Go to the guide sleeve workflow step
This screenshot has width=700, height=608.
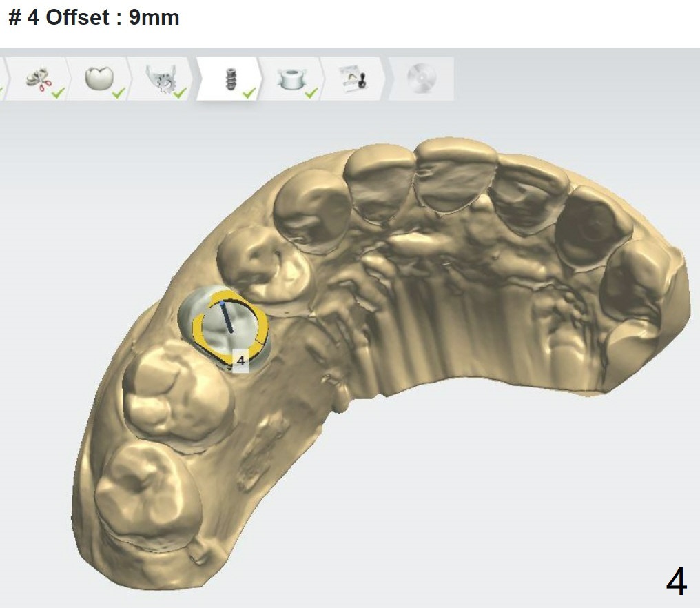(x=293, y=79)
